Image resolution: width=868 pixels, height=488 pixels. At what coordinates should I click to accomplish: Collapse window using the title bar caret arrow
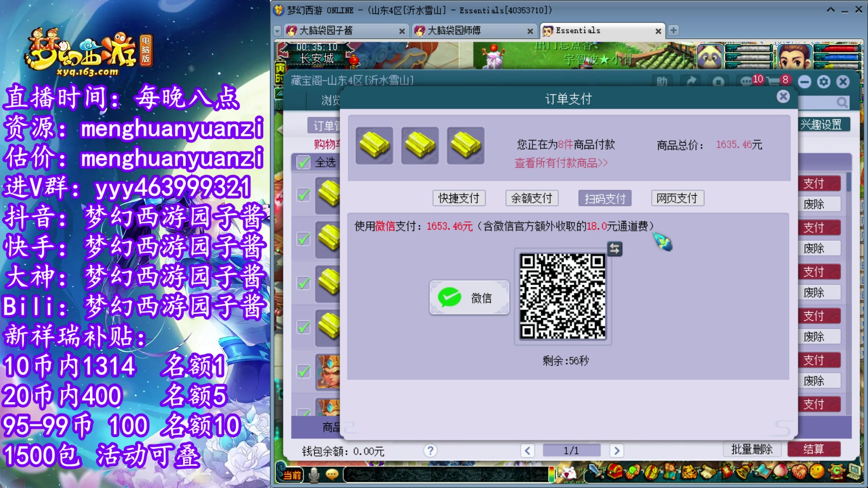point(830,9)
